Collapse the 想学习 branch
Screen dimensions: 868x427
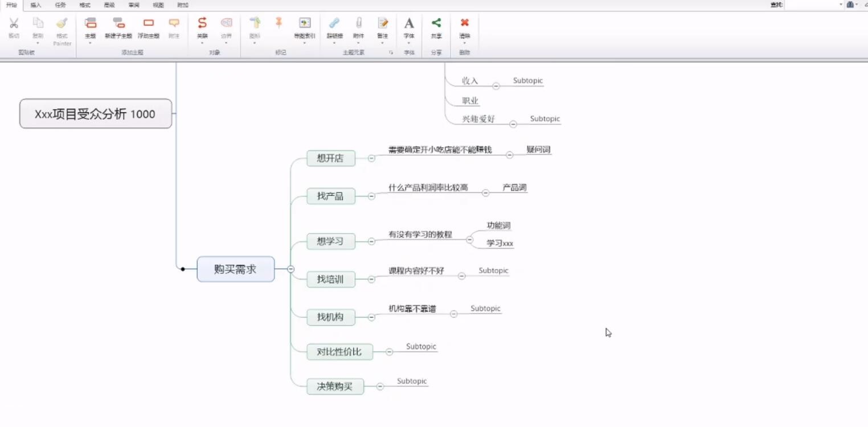point(371,241)
